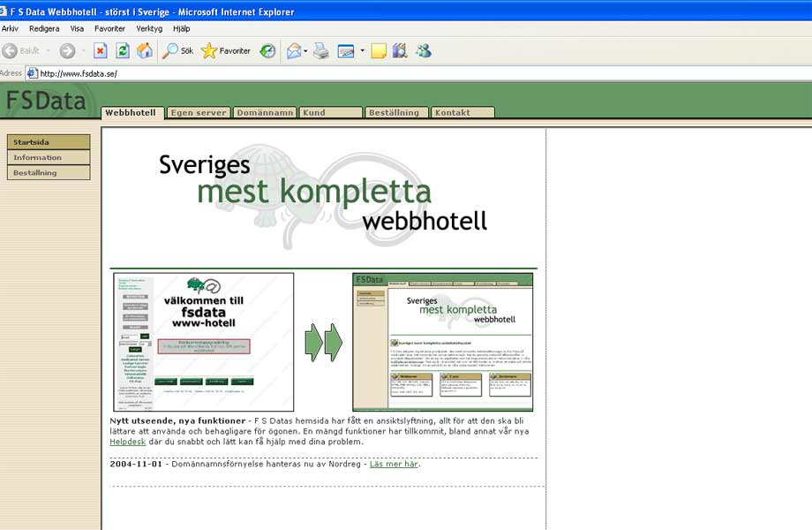Open the yellow note Discuss icon
812x530 pixels.
(379, 50)
